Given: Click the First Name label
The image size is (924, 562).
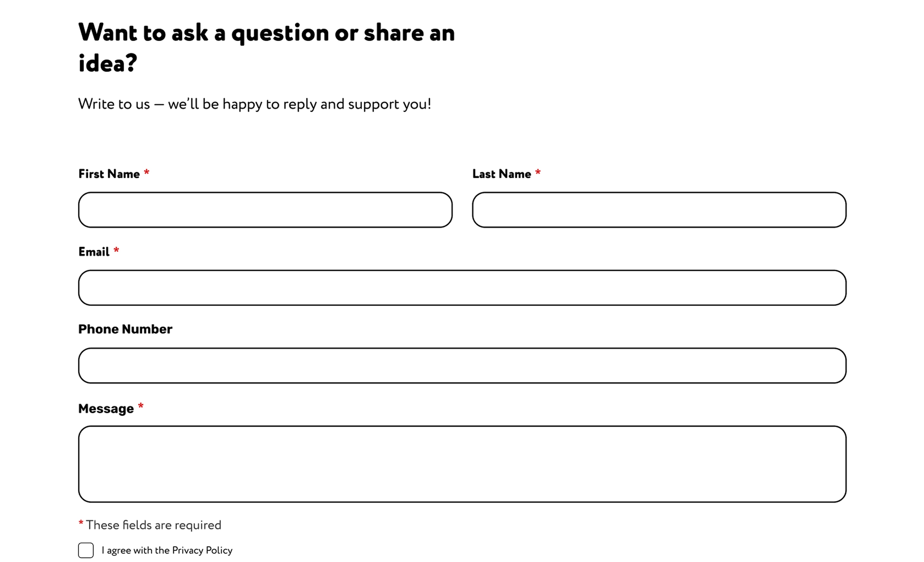Looking at the screenshot, I should 109,174.
